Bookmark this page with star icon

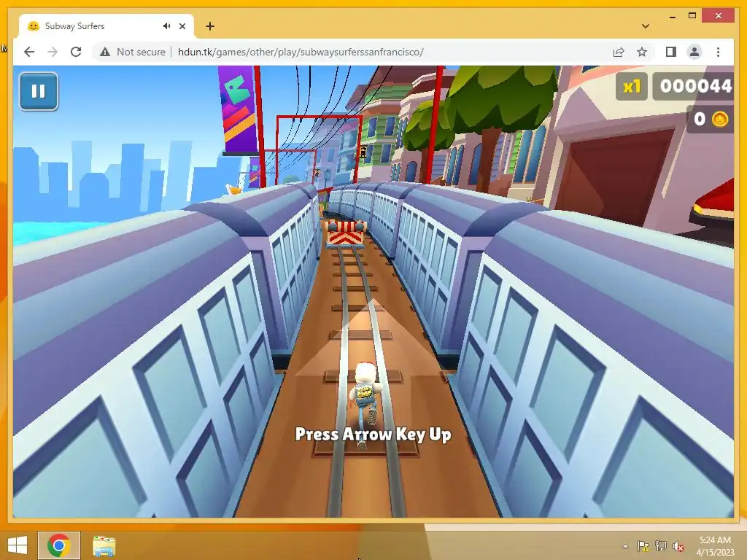[642, 52]
